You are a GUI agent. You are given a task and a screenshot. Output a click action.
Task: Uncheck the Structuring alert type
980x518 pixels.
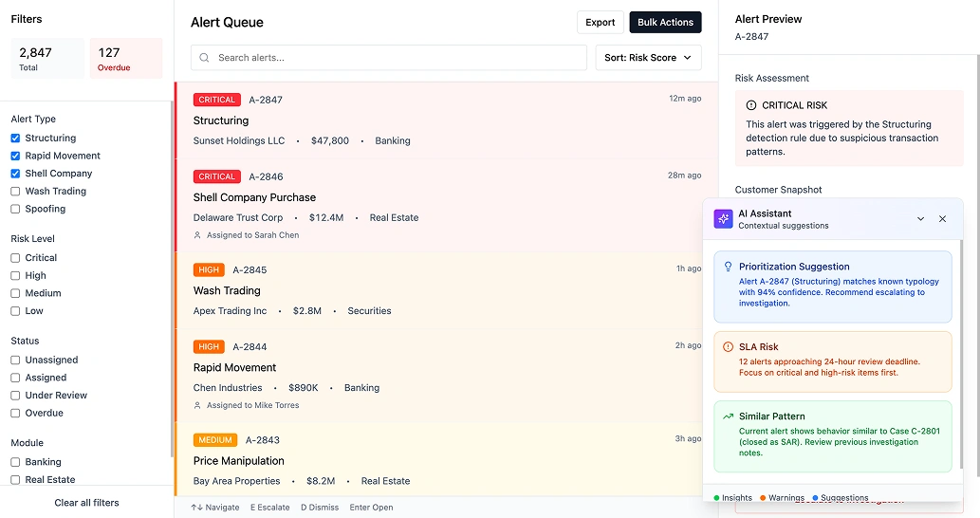[15, 139]
